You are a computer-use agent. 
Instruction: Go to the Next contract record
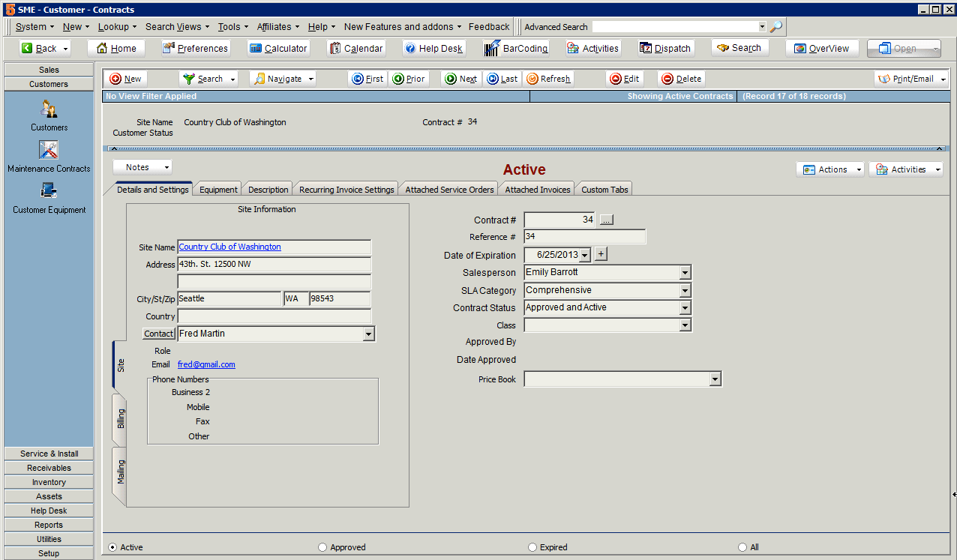[460, 79]
